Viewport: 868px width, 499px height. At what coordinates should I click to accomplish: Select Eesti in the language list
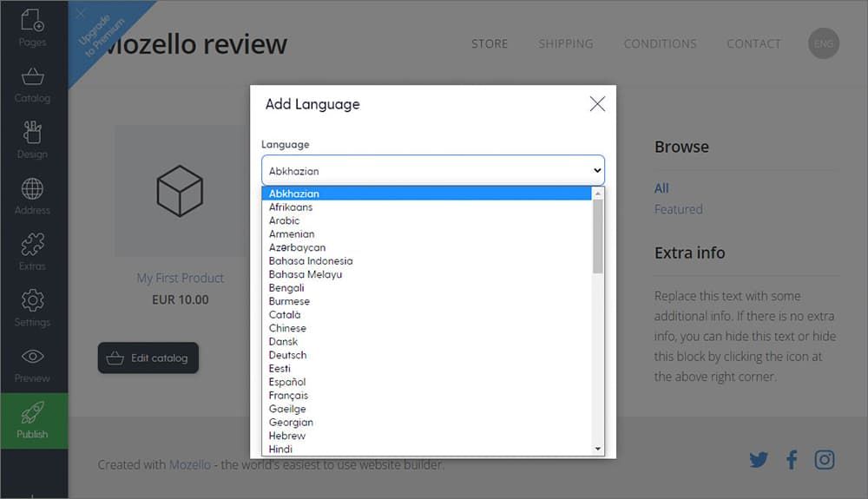click(426, 369)
